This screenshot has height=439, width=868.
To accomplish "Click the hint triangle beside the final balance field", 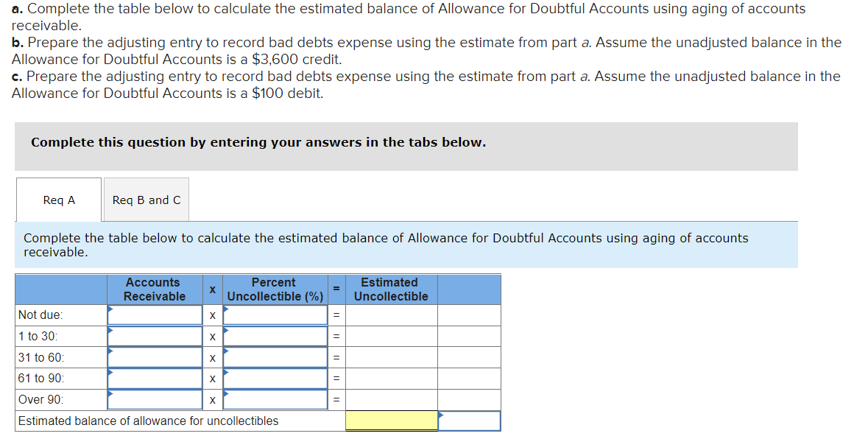I will pyautogui.click(x=442, y=414).
